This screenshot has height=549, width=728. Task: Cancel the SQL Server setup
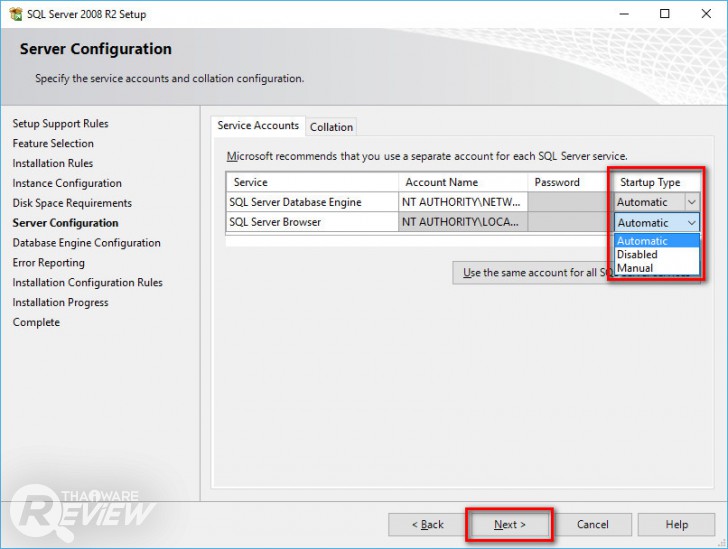592,524
